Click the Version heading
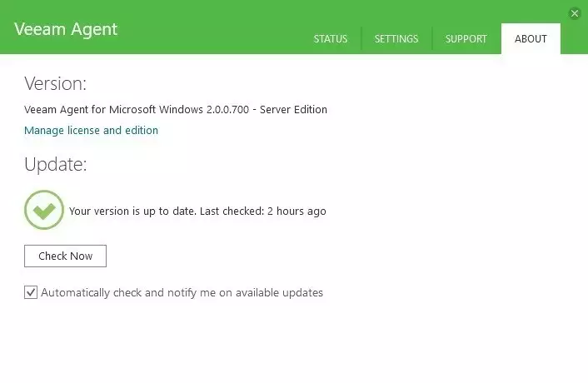The width and height of the screenshot is (588, 383). coord(55,83)
